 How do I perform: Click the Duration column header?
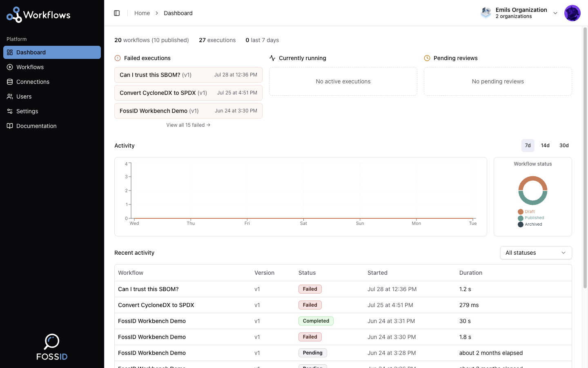point(471,273)
